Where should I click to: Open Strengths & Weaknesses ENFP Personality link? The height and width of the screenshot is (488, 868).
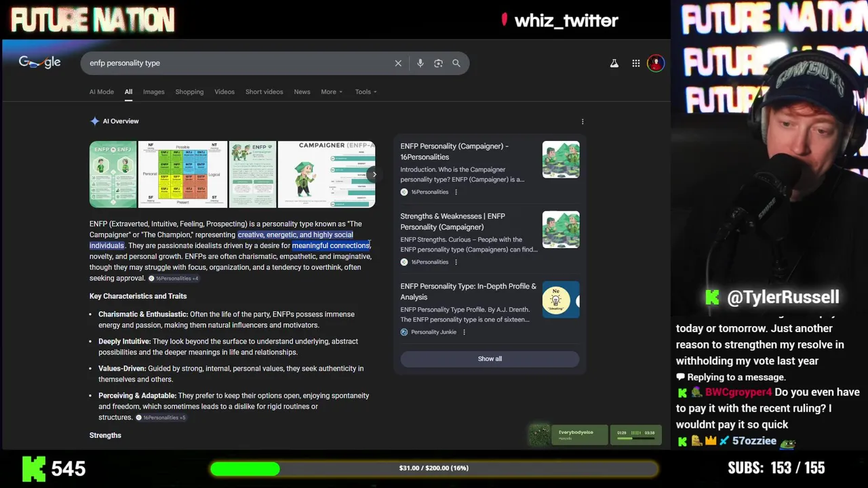point(452,222)
